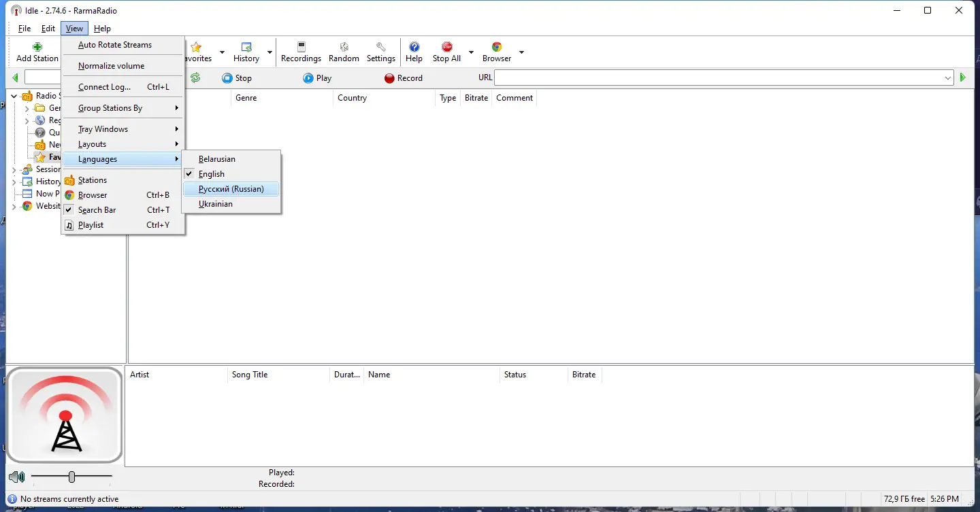Select Connect Log in the View menu
The height and width of the screenshot is (512, 980).
click(x=104, y=86)
